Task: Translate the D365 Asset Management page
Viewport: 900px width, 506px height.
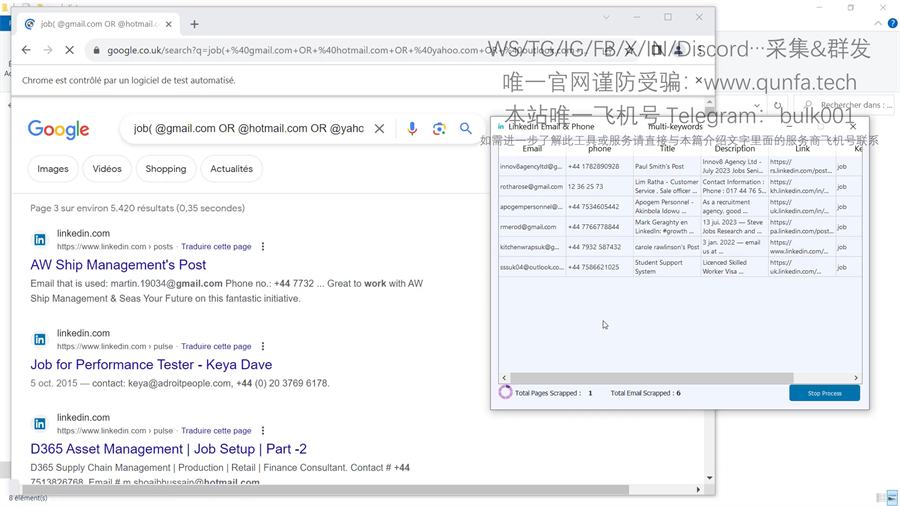Action: pyautogui.click(x=216, y=431)
